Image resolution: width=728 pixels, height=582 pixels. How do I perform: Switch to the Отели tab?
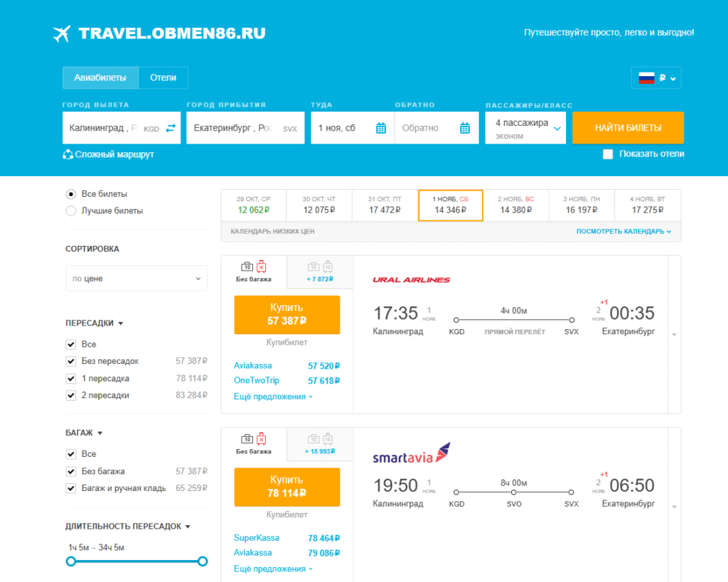point(163,77)
